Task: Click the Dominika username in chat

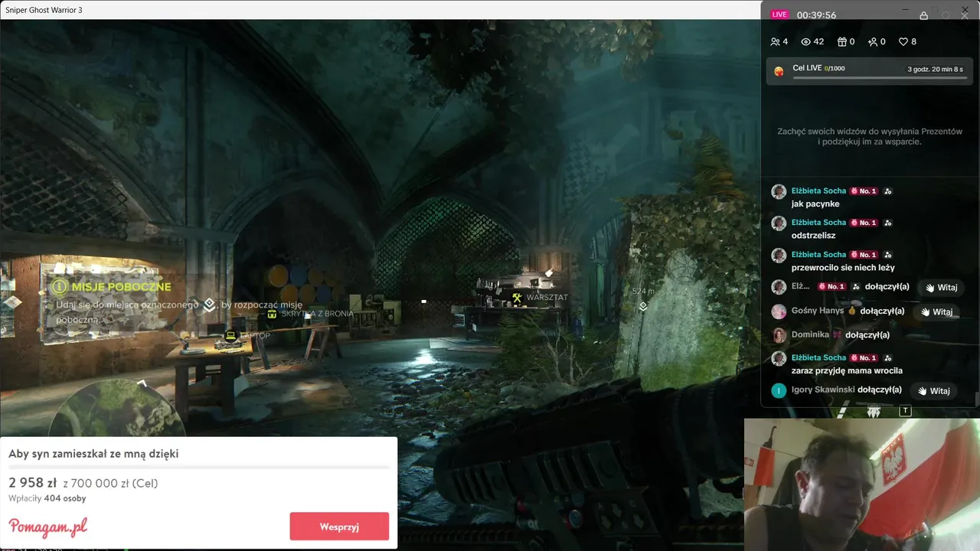Action: coord(810,335)
